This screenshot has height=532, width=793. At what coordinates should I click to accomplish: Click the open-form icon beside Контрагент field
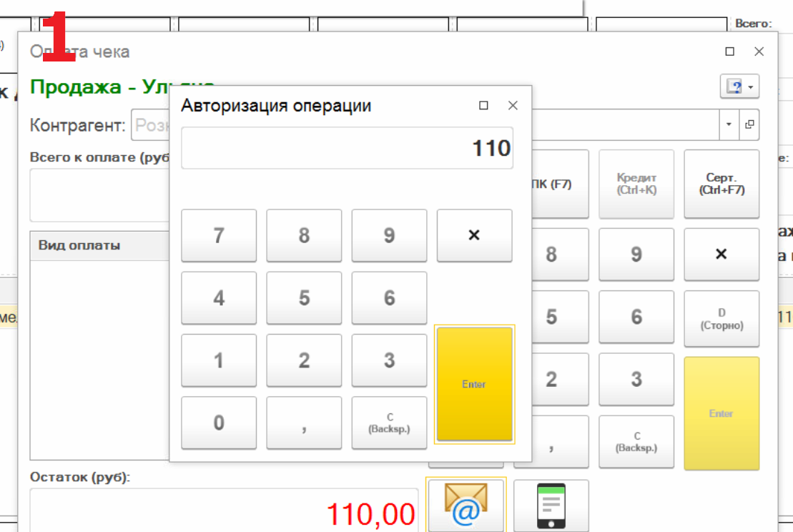click(749, 124)
